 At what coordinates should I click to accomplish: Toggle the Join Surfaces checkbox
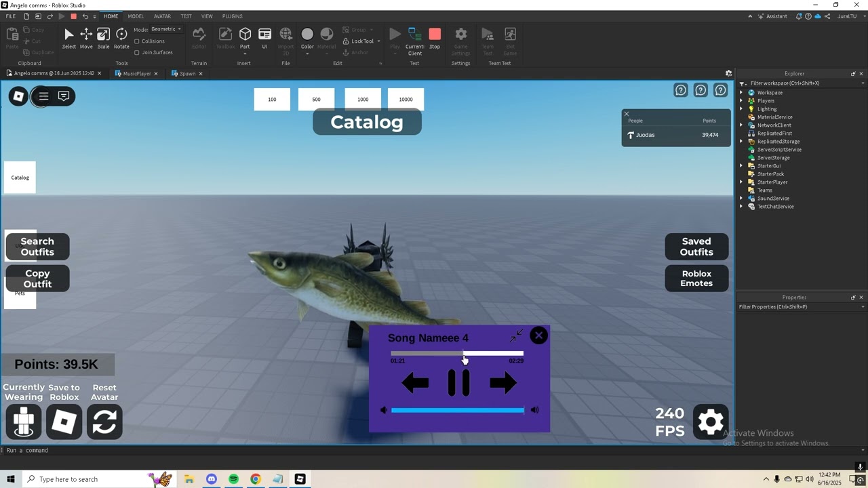click(137, 53)
